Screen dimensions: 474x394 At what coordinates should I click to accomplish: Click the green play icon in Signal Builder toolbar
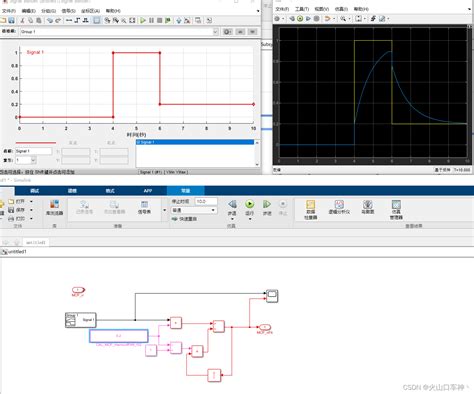coord(143,21)
